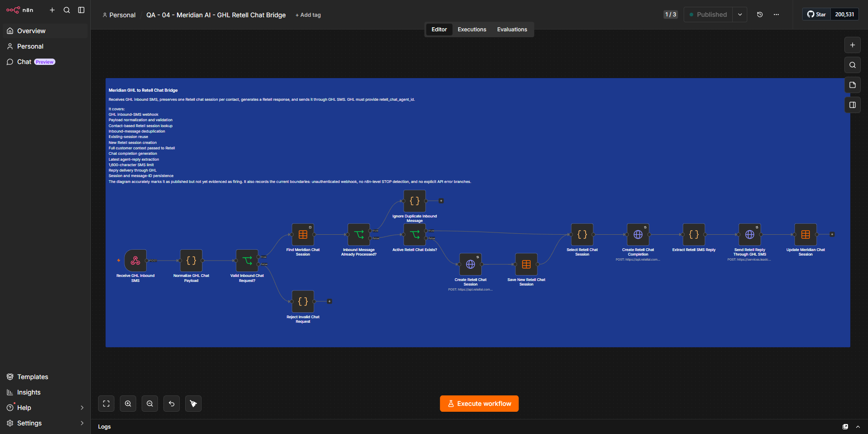Open Personal in the sidebar
Image resolution: width=868 pixels, height=434 pixels.
click(x=45, y=46)
